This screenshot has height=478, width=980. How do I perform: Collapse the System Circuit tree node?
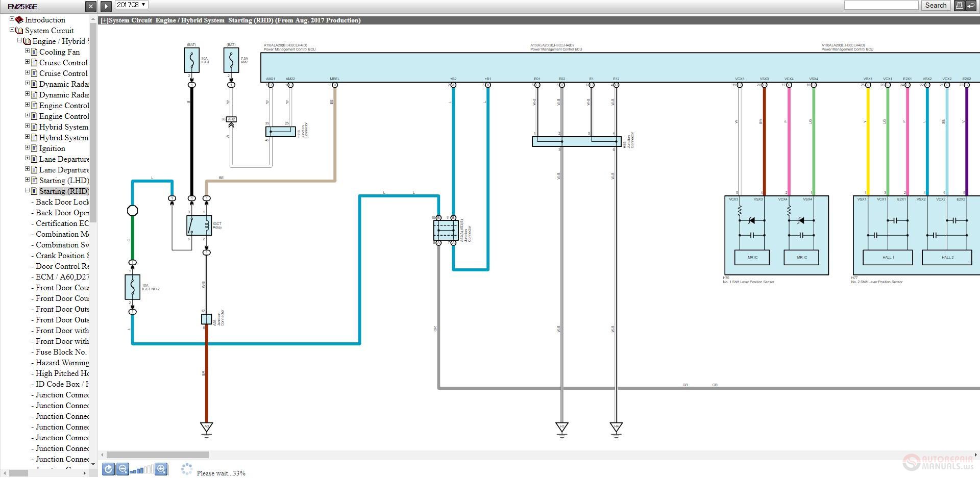pyautogui.click(x=12, y=30)
